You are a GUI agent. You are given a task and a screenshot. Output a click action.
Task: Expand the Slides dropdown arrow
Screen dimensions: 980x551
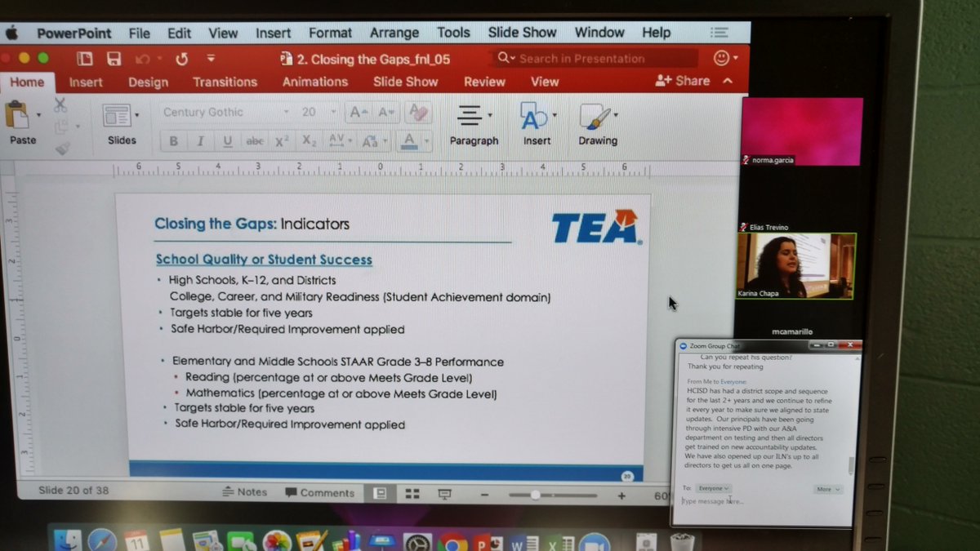coord(136,115)
